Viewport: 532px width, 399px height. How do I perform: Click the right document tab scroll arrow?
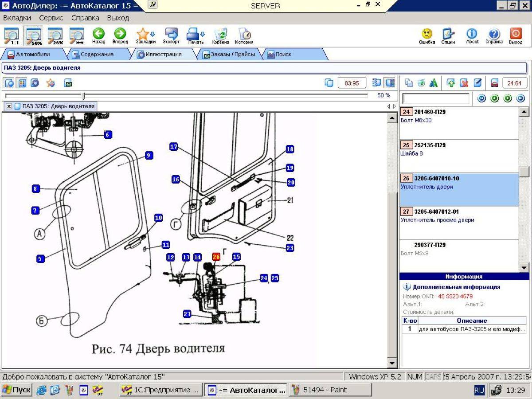pos(395,106)
